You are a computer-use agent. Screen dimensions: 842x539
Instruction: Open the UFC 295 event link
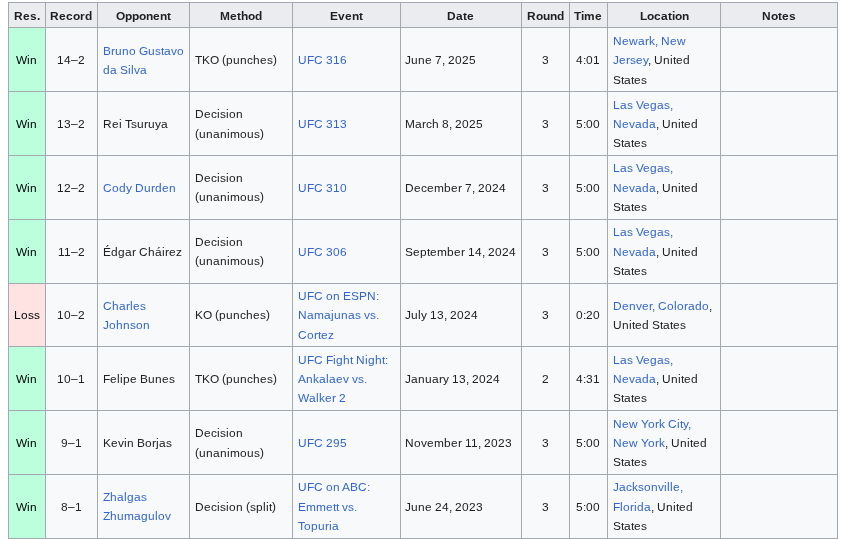(322, 443)
